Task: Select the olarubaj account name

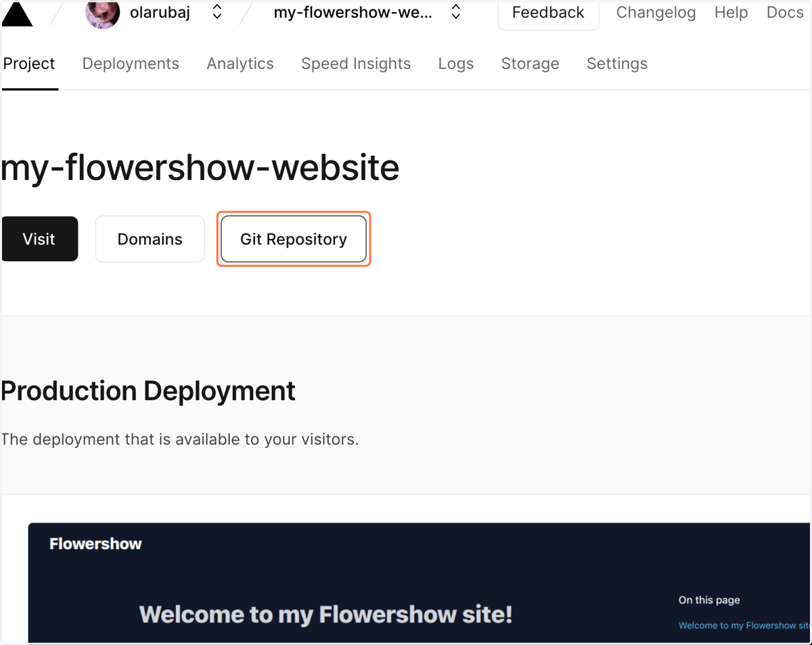Action: 160,12
